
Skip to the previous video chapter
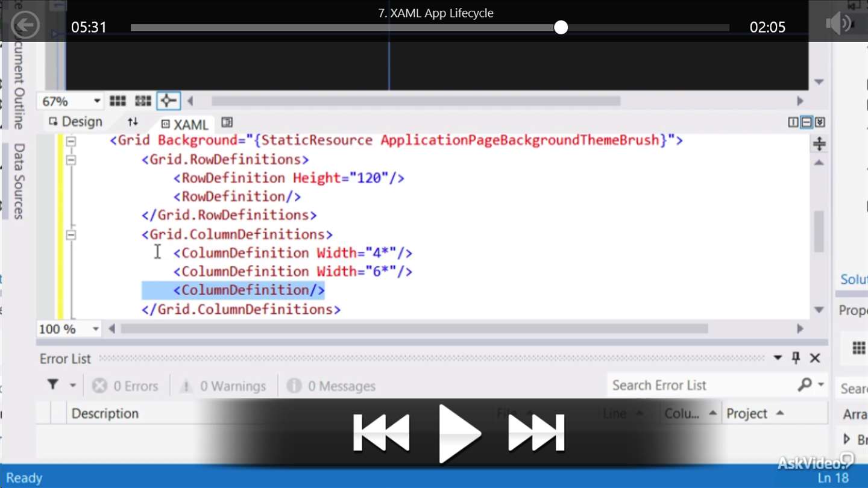coord(381,433)
